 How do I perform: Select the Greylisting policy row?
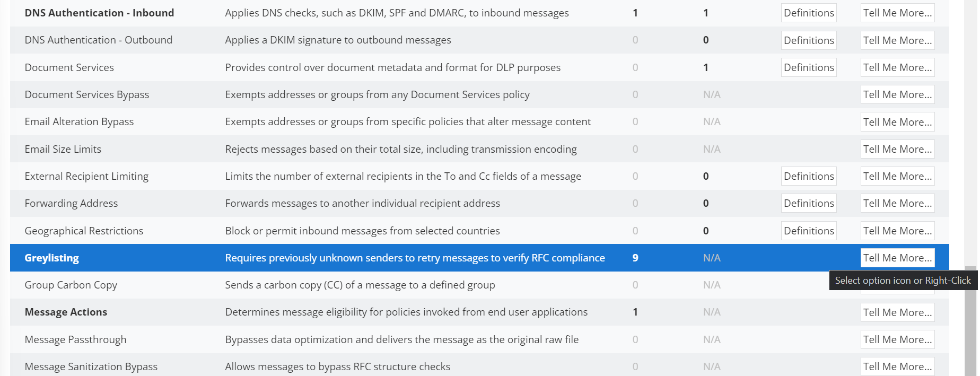51,258
